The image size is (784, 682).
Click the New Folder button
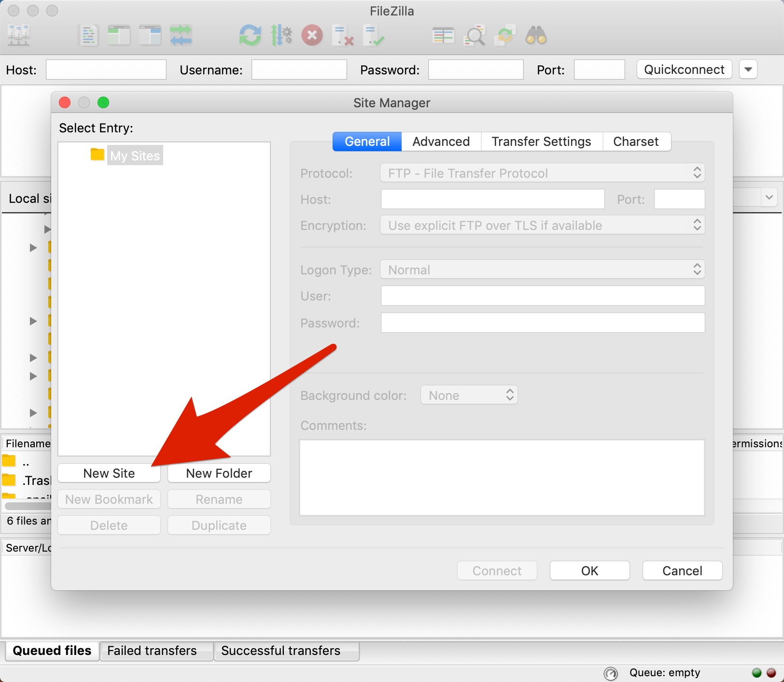point(219,473)
